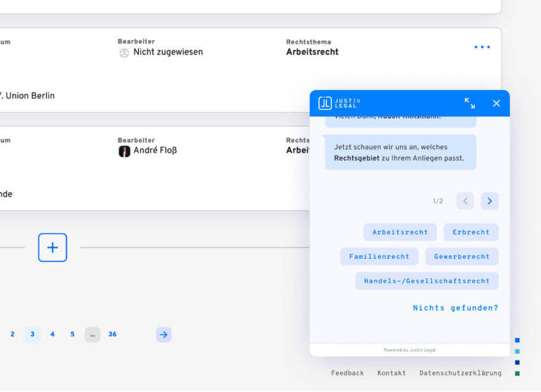
Task: Open the three-dots menu for the Arbeitsrecht case
Action: point(482,47)
